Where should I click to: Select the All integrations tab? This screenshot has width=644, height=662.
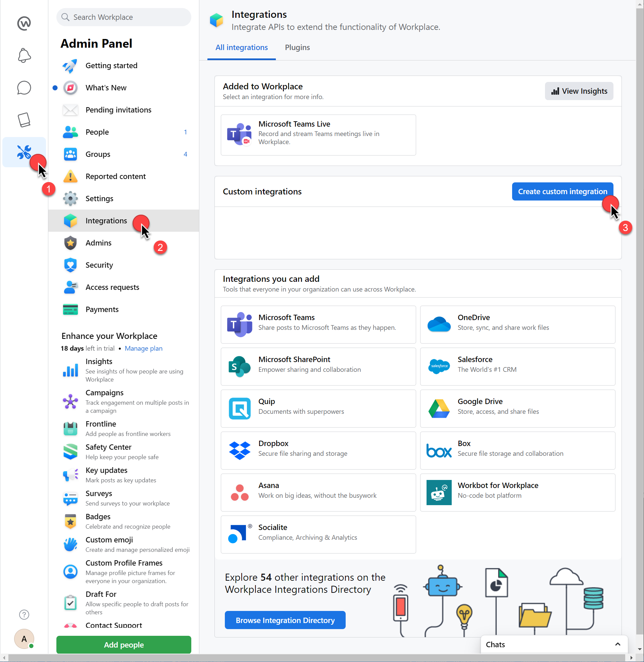pos(242,47)
